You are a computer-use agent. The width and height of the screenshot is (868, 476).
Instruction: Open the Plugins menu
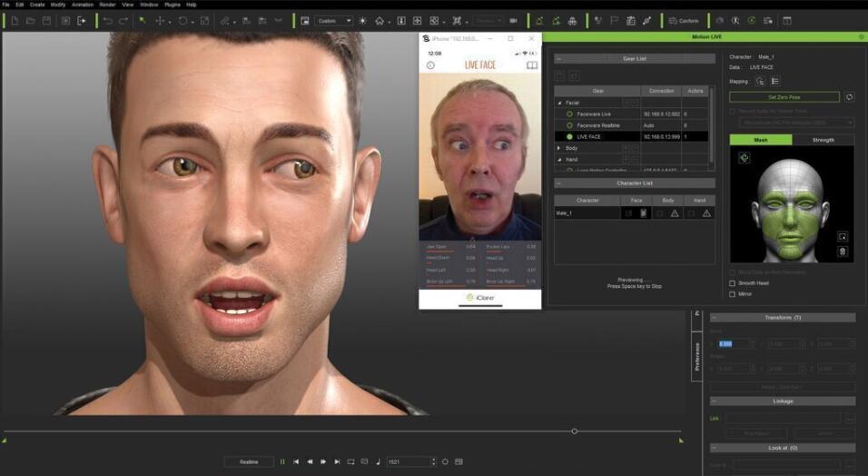pos(173,5)
